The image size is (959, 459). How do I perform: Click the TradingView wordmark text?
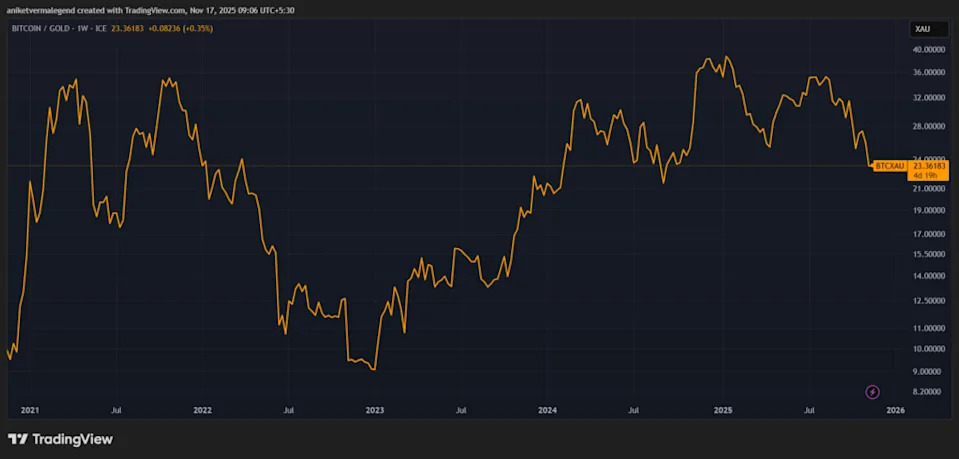click(x=72, y=439)
